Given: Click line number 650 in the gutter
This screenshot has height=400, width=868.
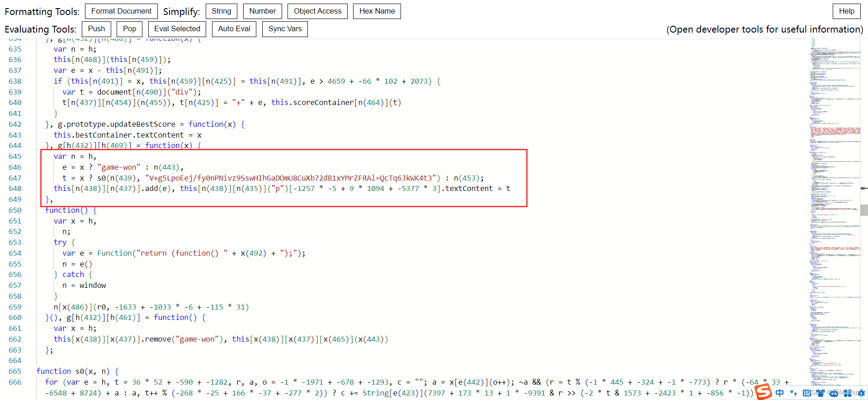Looking at the screenshot, I should coord(15,210).
